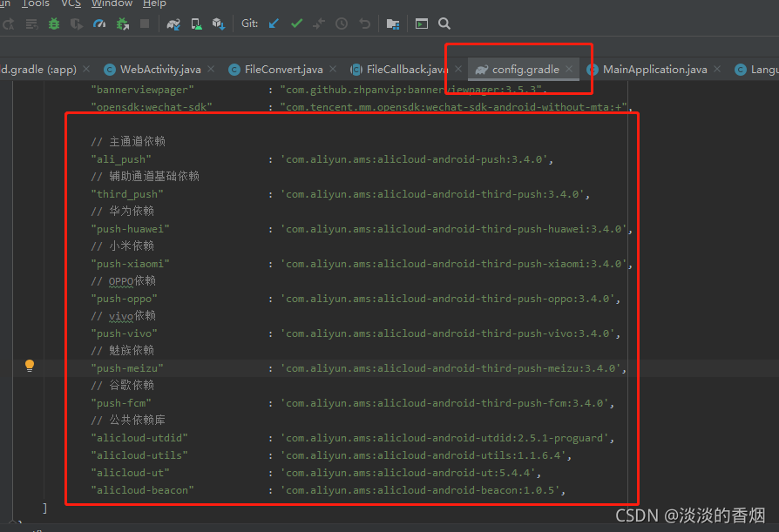Click Git Rollback undo icon
Viewport: 779px width, 532px height.
click(364, 24)
